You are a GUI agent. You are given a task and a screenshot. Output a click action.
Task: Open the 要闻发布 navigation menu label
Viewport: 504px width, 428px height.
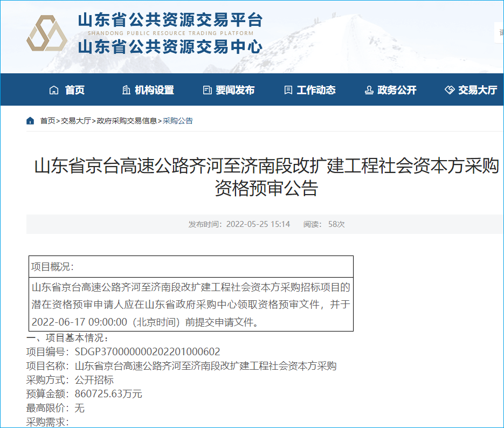coord(235,90)
